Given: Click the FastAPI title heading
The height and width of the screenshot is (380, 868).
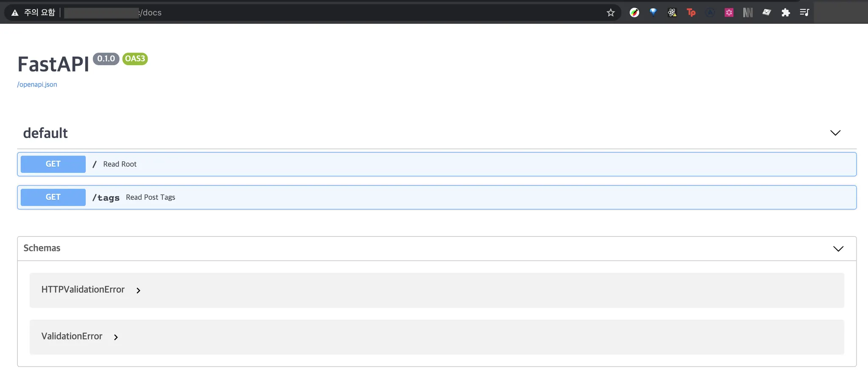Looking at the screenshot, I should (53, 64).
